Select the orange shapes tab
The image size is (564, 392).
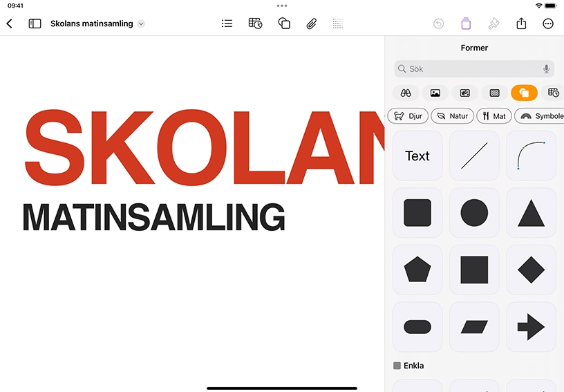click(524, 93)
